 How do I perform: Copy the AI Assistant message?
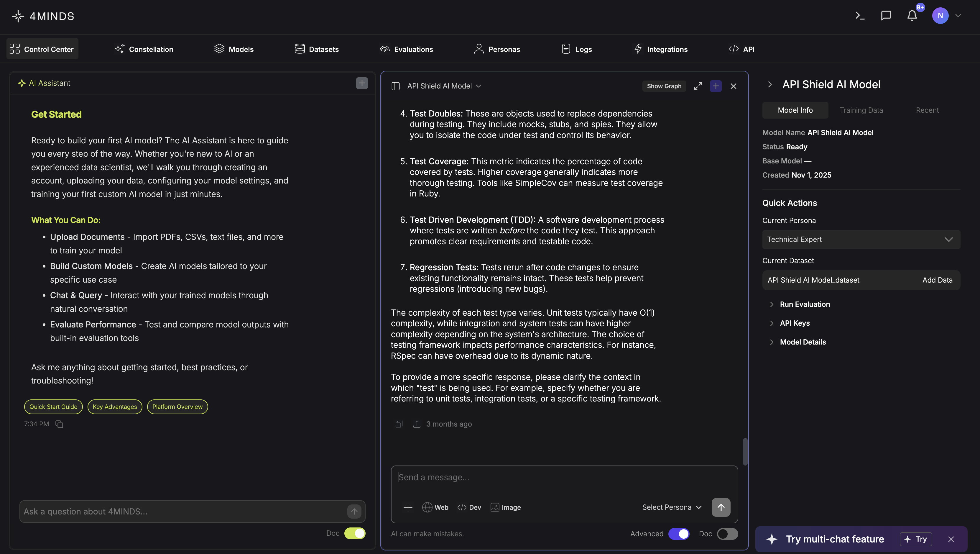click(x=59, y=424)
